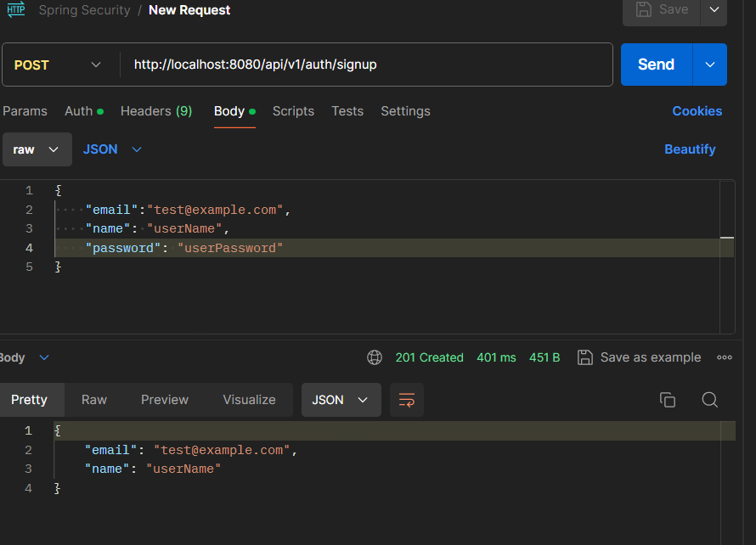Click the Save floppy disk icon
756x545 pixels.
click(x=644, y=9)
